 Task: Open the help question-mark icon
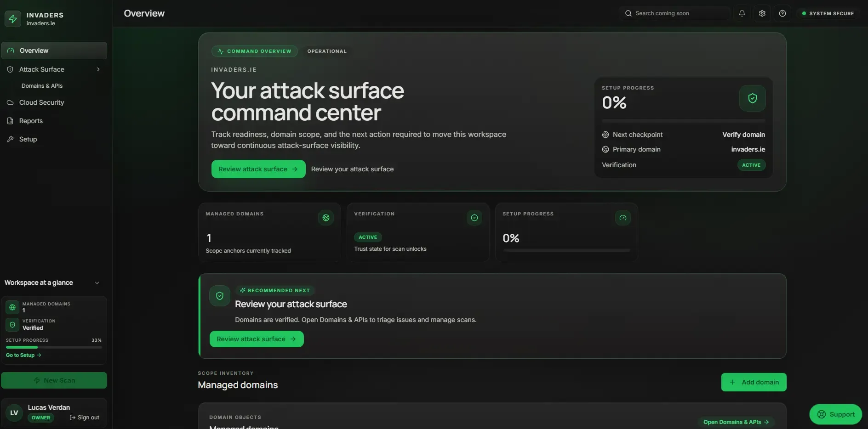click(782, 13)
